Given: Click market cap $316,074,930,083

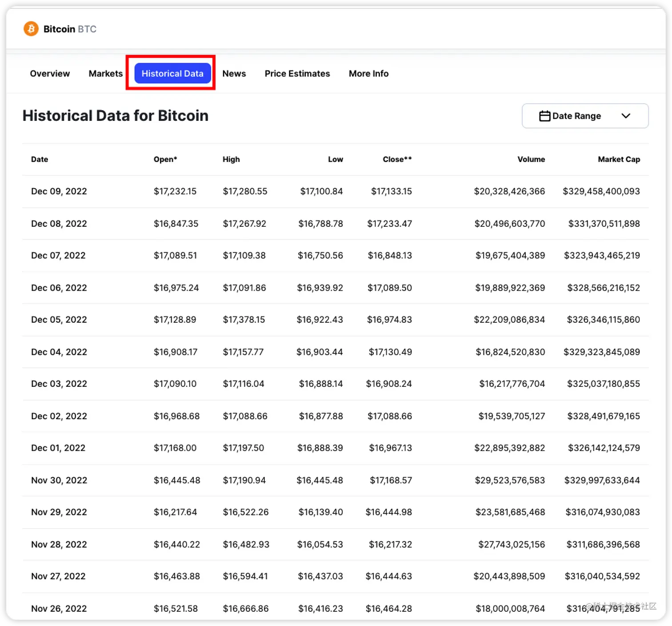Looking at the screenshot, I should (603, 512).
